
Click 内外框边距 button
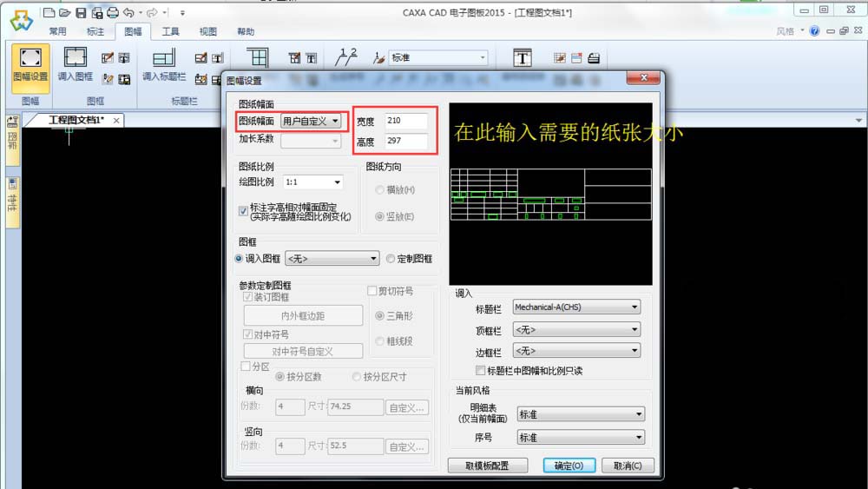pyautogui.click(x=303, y=315)
